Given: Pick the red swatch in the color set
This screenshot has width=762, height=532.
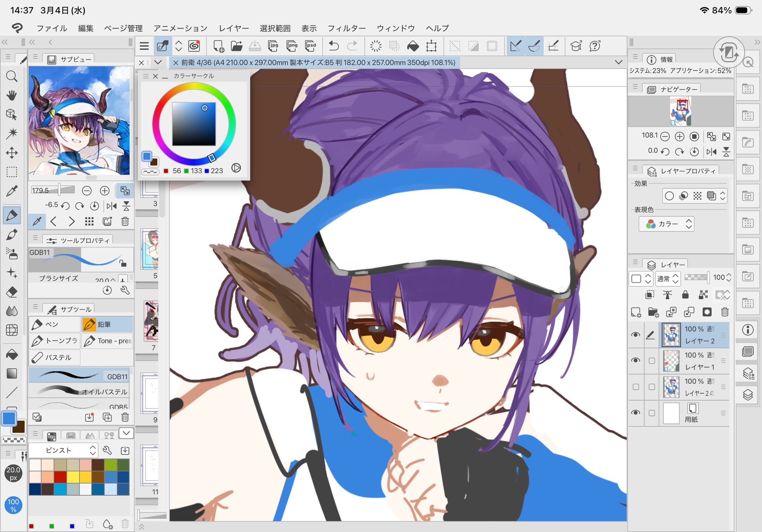Looking at the screenshot, I should point(60,476).
